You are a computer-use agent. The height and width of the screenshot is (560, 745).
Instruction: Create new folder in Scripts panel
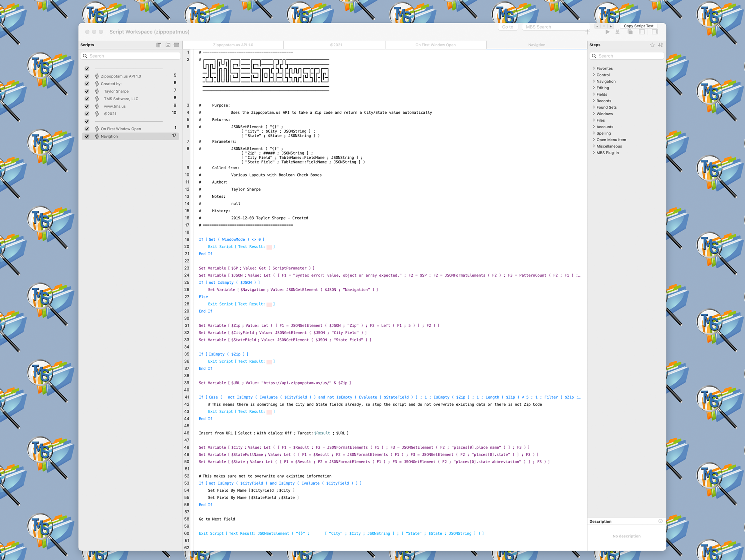[168, 45]
